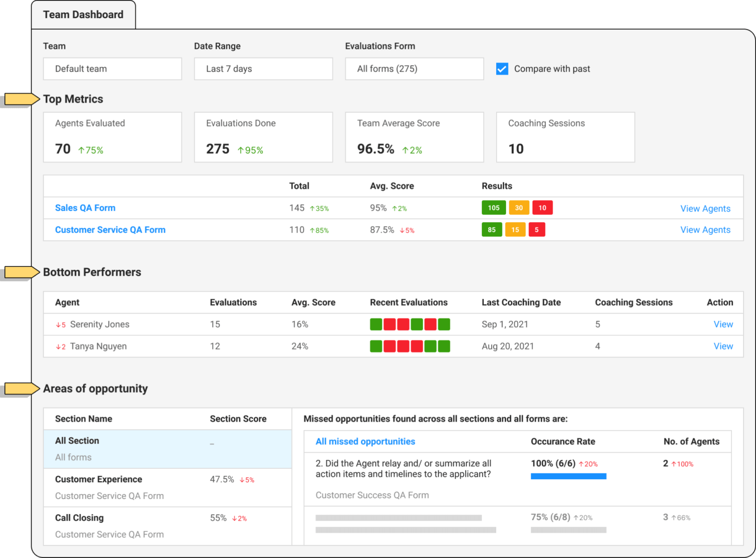Click View Agents for Sales QA Form
The image size is (756, 558).
pyautogui.click(x=705, y=208)
